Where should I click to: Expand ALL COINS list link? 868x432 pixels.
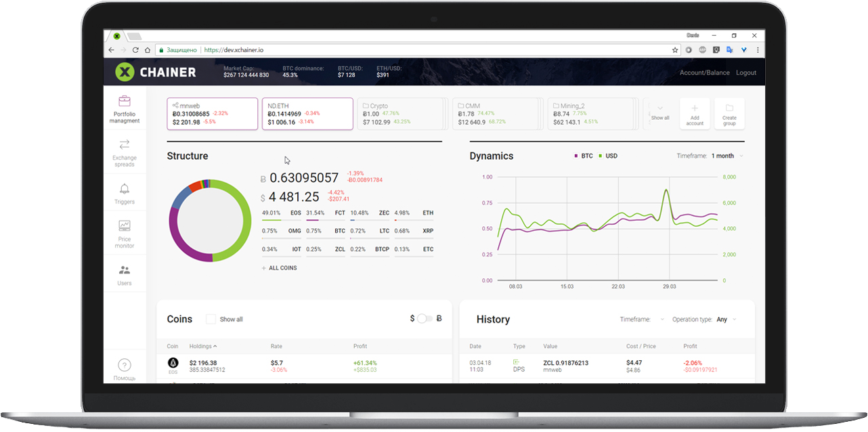tap(279, 268)
